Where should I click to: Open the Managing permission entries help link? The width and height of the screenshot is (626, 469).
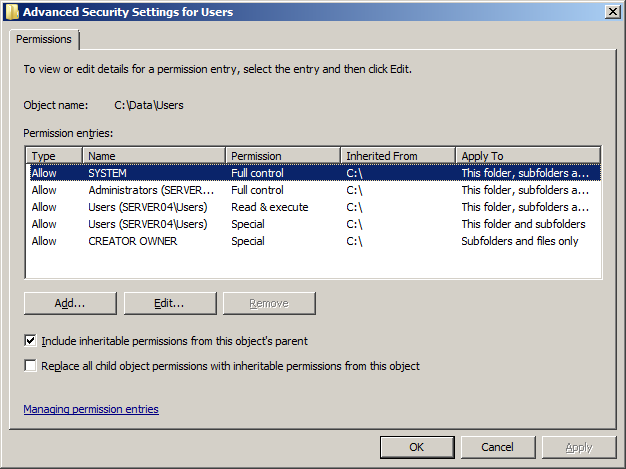pyautogui.click(x=91, y=409)
